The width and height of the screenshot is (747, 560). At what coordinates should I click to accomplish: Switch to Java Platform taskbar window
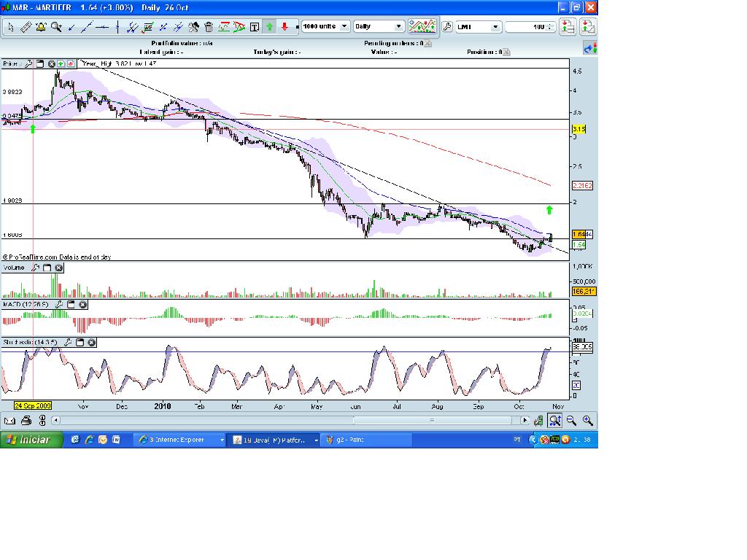(275, 440)
